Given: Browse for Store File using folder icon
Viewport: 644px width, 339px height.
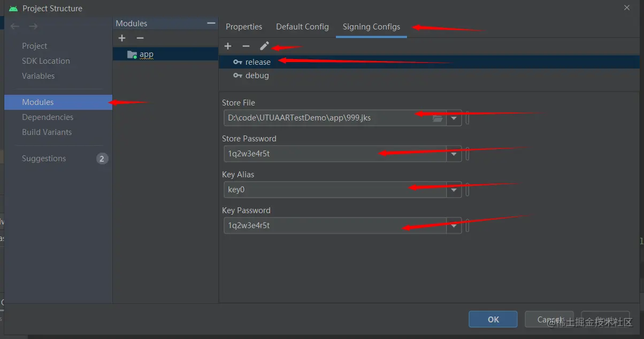Looking at the screenshot, I should (x=438, y=118).
